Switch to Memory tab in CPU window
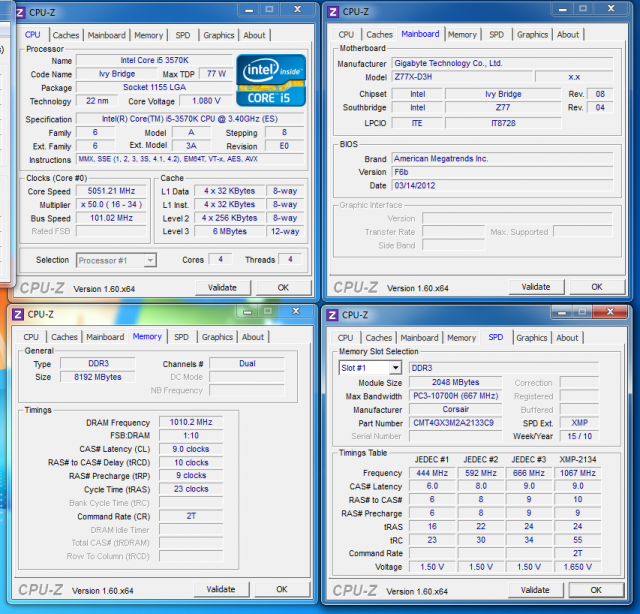Screen dimensions: 640x614 149,35
